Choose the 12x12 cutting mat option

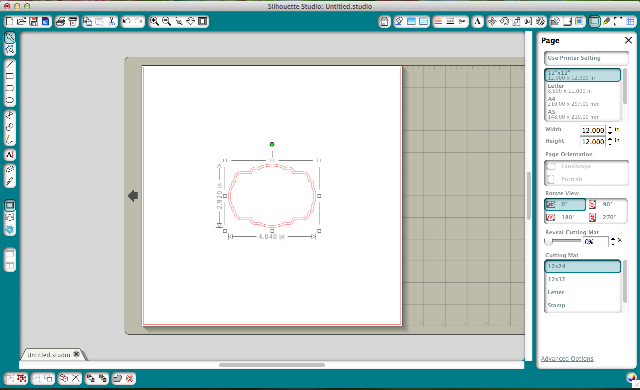point(582,279)
